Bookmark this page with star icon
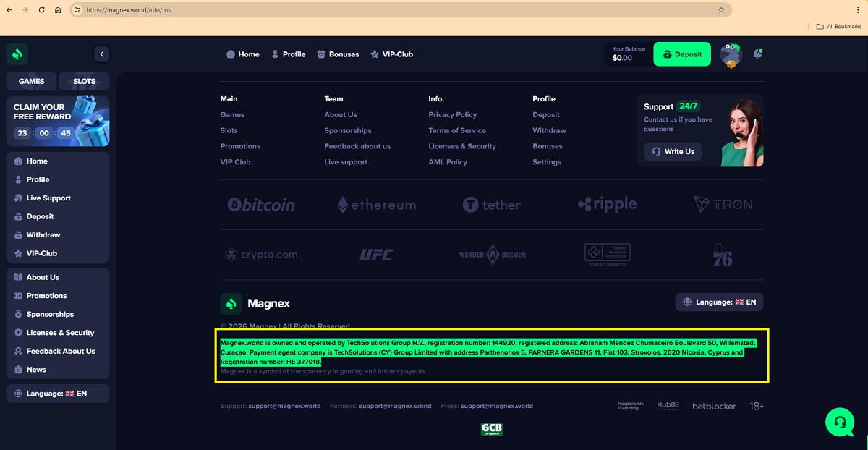Viewport: 868px width, 450px height. 721,10
